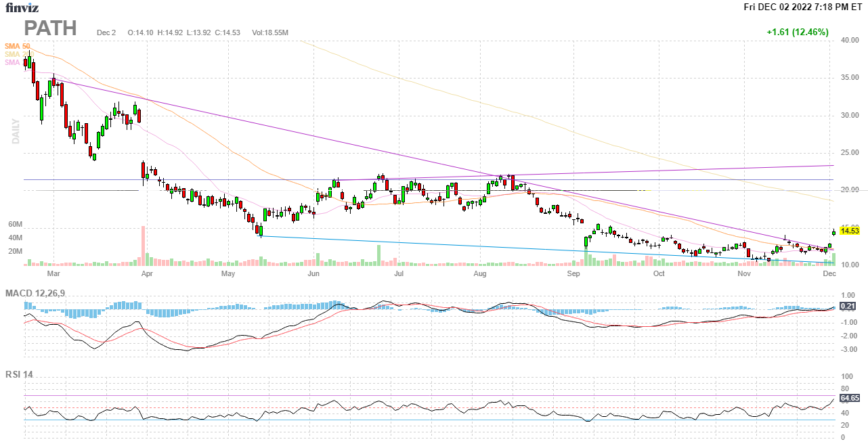Click the DAILY timeframe label
Viewport: 868px width, 448px height.
point(16,132)
